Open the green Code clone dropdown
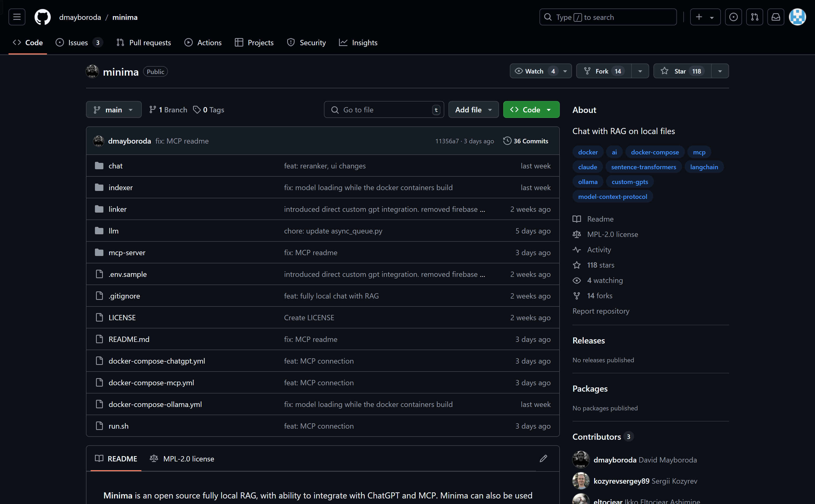Viewport: 815px width, 504px height. pyautogui.click(x=531, y=110)
